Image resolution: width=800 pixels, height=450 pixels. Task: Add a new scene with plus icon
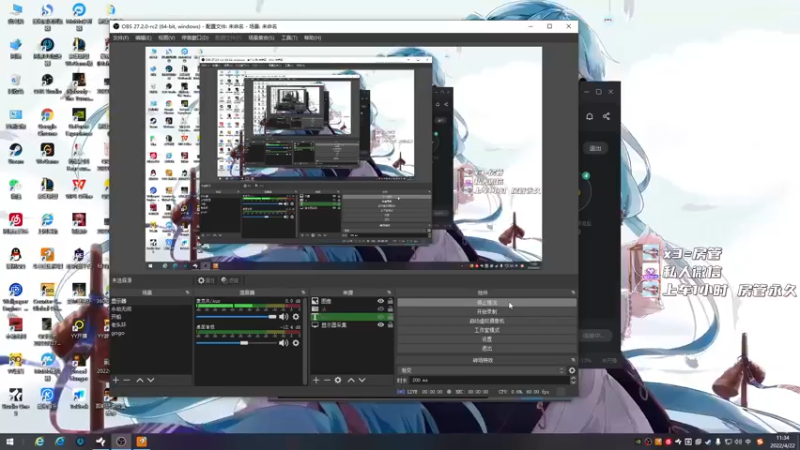point(116,380)
